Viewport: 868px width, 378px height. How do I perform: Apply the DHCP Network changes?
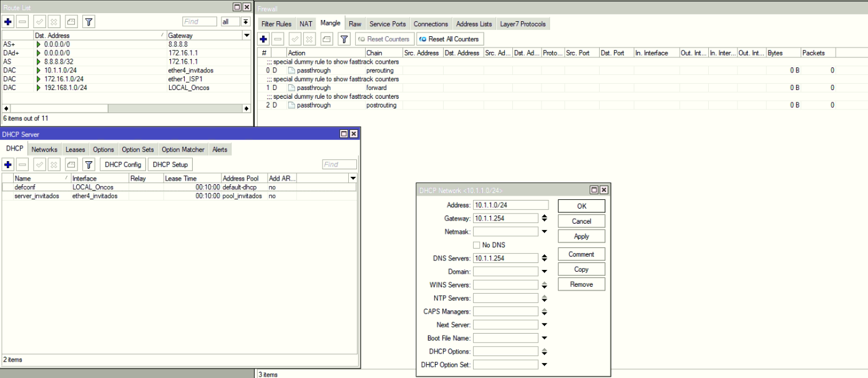pyautogui.click(x=580, y=236)
